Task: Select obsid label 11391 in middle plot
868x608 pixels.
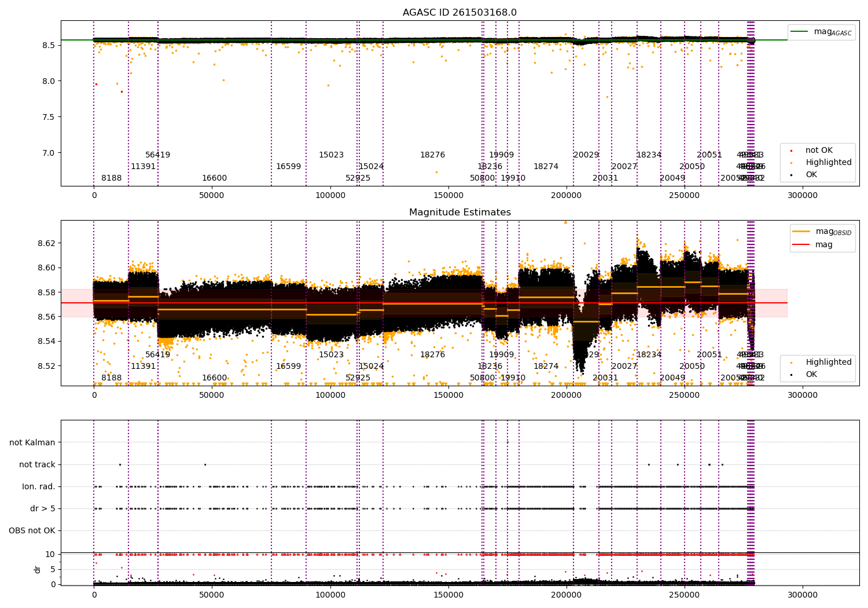Action: point(143,367)
